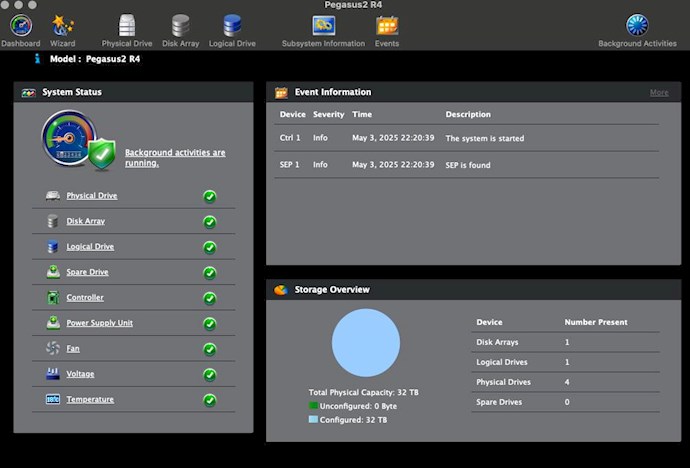690x468 pixels.
Task: Click the blue info icon beside Model
Action: 37,58
